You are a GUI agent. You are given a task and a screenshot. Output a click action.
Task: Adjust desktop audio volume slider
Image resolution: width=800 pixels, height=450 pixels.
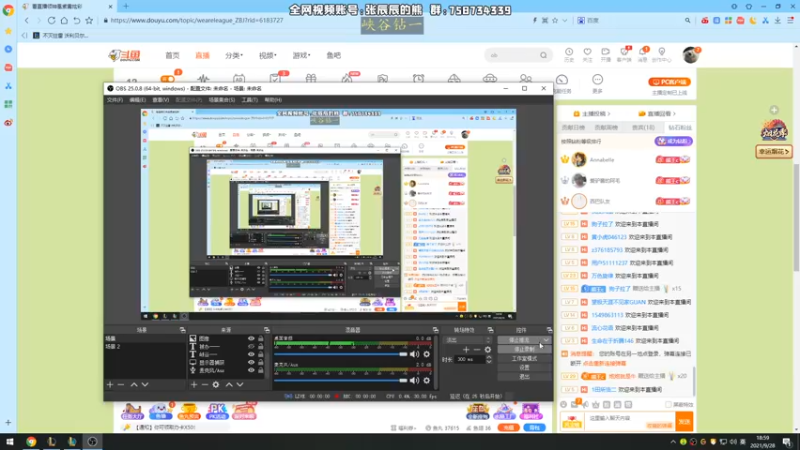click(x=341, y=354)
